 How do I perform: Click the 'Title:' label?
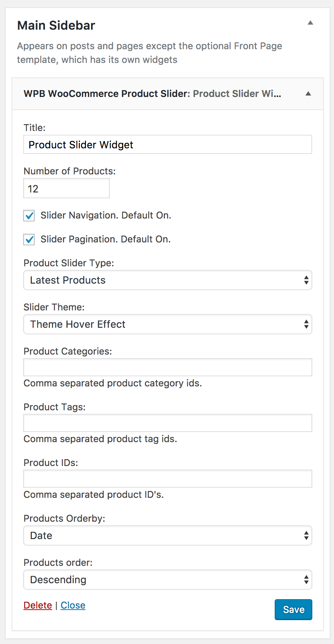coord(35,128)
